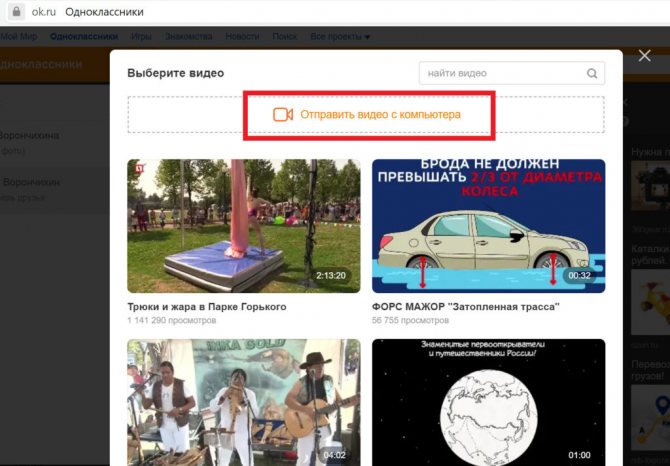Click the 2:13:20 duration badge
Viewport: 670px width, 466px height.
point(331,275)
